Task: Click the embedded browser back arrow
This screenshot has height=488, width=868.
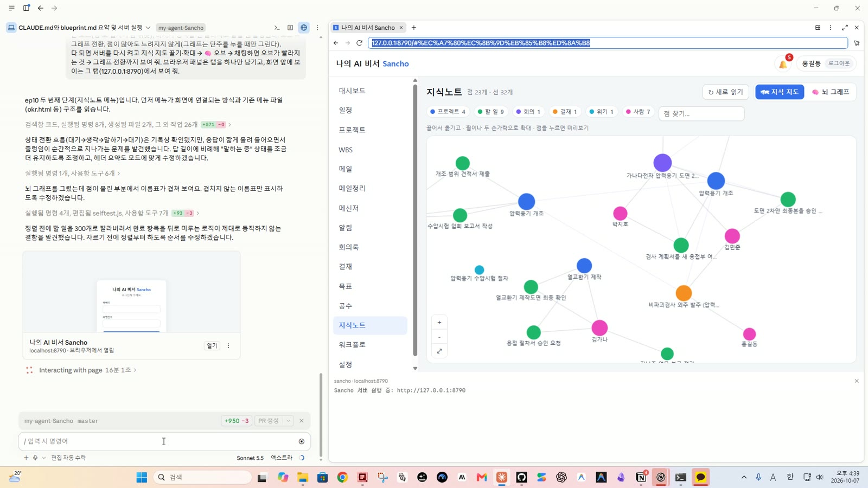Action: click(x=336, y=43)
